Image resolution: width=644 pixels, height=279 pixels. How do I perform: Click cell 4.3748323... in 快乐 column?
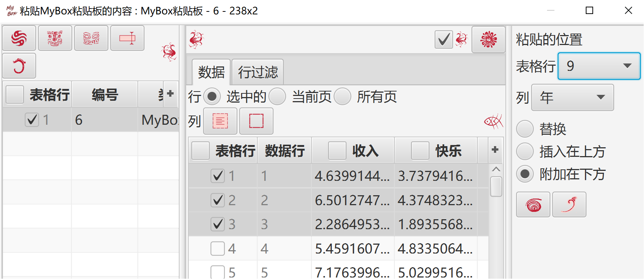tap(436, 200)
